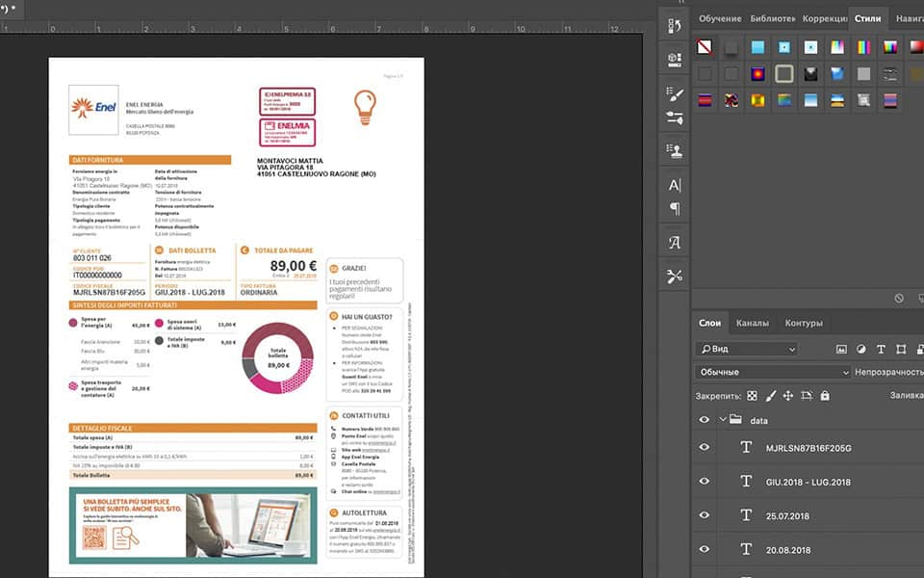Lock image pixels brush icon

pyautogui.click(x=771, y=396)
